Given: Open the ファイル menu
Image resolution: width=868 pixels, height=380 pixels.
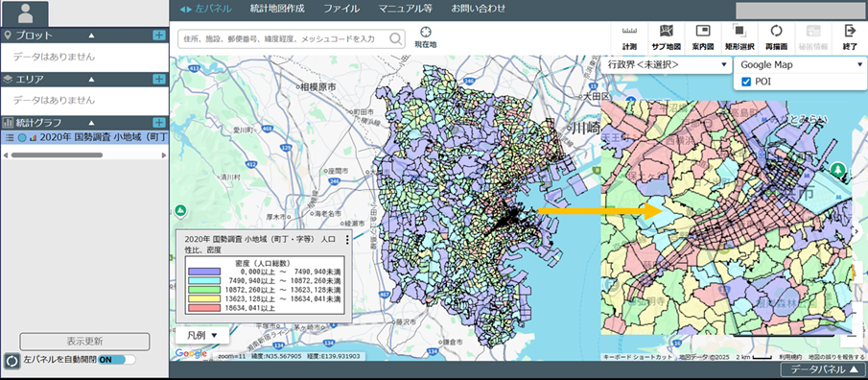Looking at the screenshot, I should [x=341, y=9].
